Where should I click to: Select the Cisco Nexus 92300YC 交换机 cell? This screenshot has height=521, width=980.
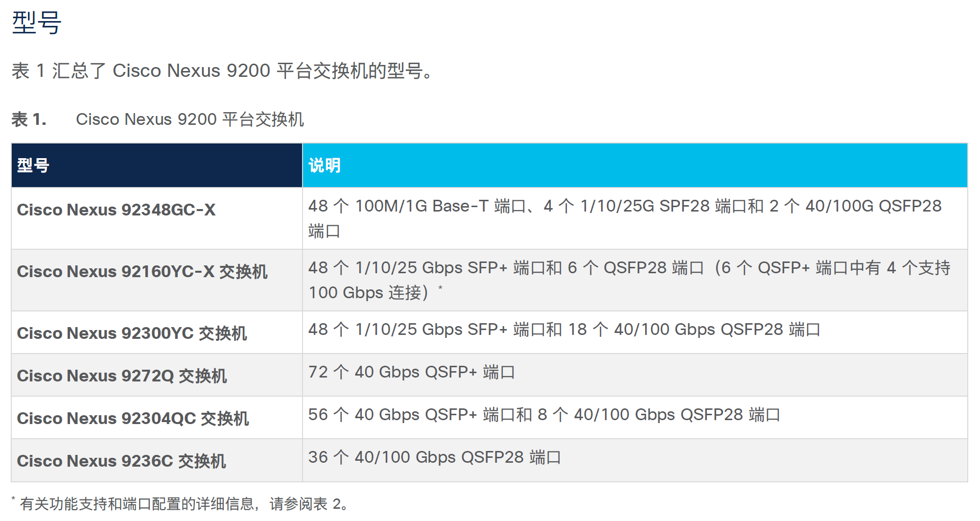(x=132, y=333)
